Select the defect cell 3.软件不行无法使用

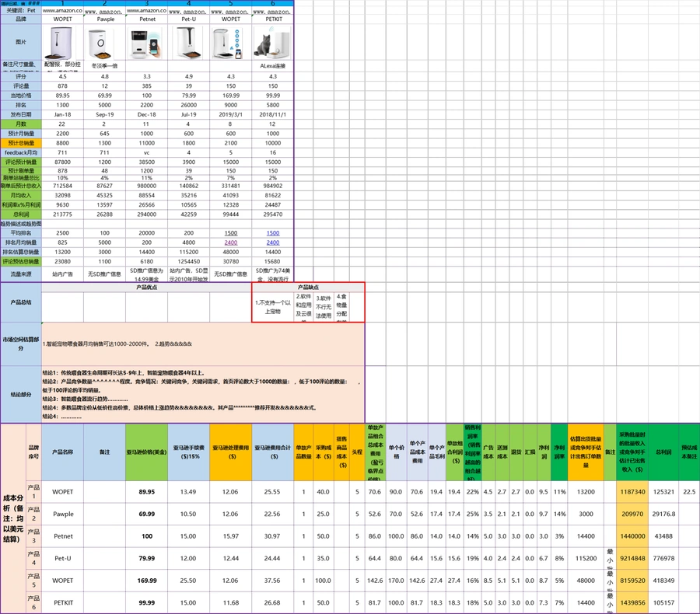click(324, 307)
